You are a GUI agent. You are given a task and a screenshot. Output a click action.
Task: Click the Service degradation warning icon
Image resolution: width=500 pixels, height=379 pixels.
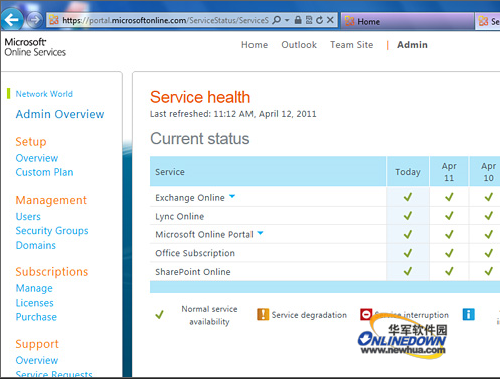pos(263,314)
